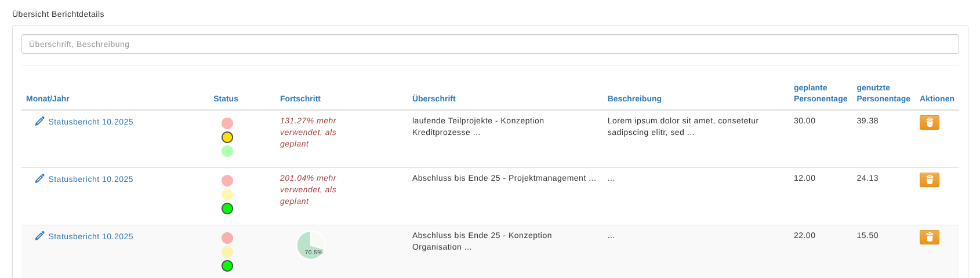
Task: Sort table by Status column header
Action: (x=226, y=98)
